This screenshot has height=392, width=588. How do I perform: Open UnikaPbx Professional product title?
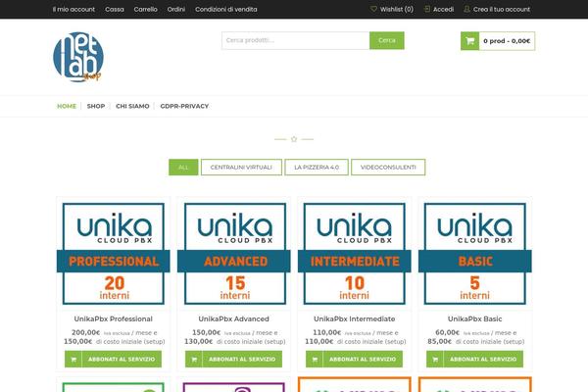coord(114,318)
